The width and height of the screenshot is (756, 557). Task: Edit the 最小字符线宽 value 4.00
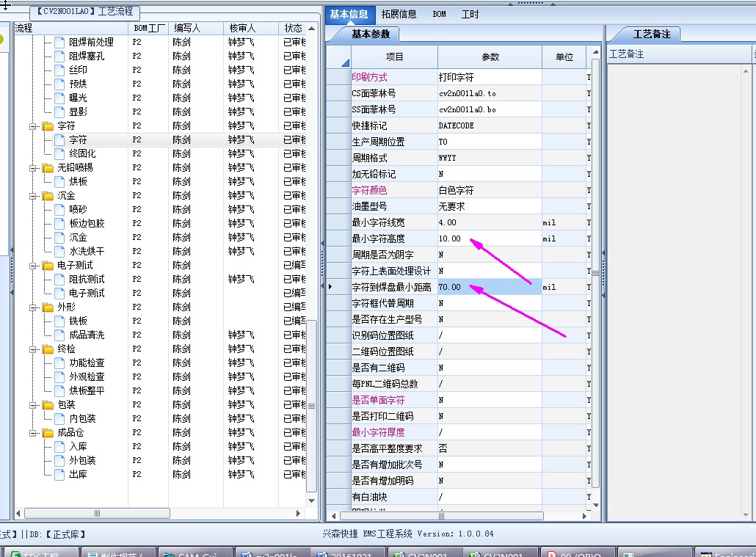coord(490,222)
